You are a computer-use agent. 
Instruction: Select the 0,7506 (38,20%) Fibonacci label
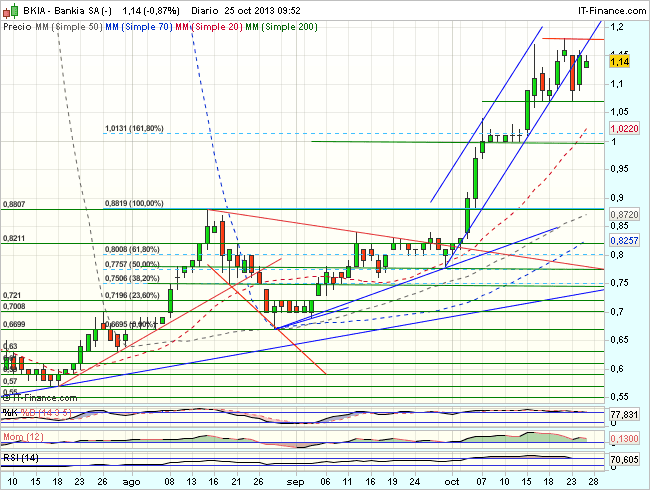132,278
